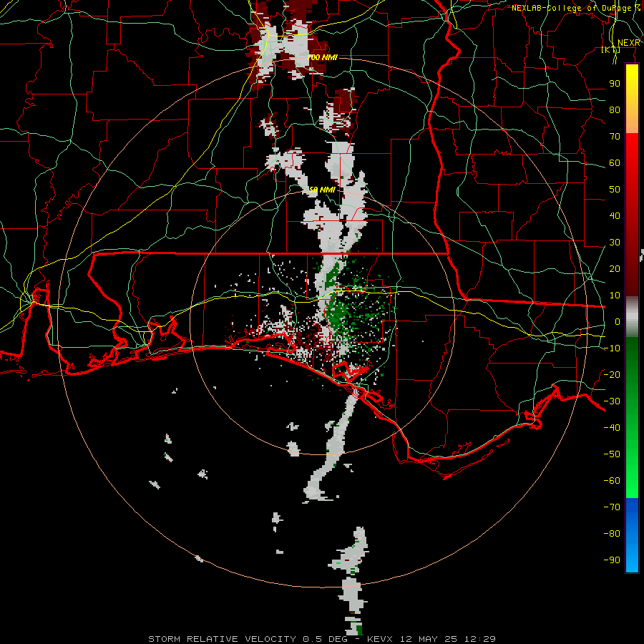The image size is (644, 644).
Task: Select the -60 value on the velocity scale
Action: click(612, 481)
